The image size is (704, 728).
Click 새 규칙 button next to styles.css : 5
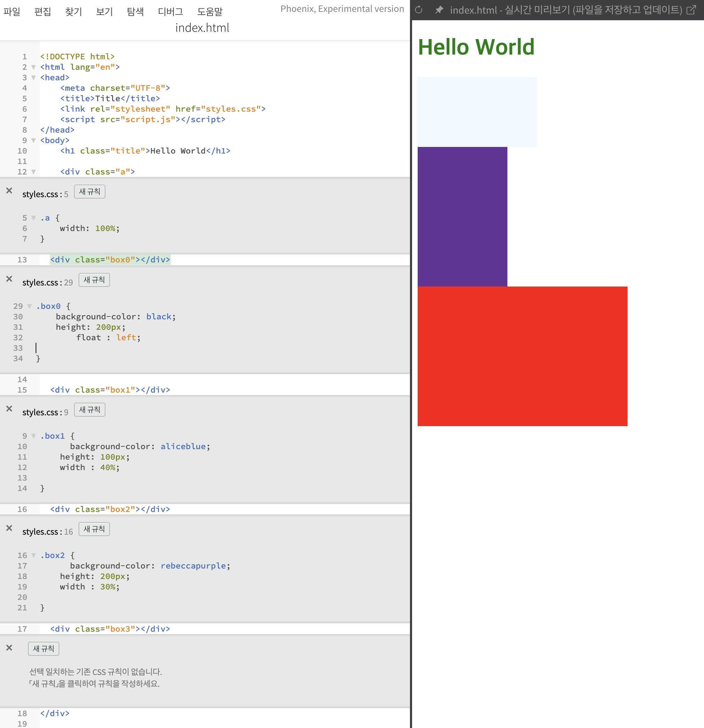pos(90,192)
